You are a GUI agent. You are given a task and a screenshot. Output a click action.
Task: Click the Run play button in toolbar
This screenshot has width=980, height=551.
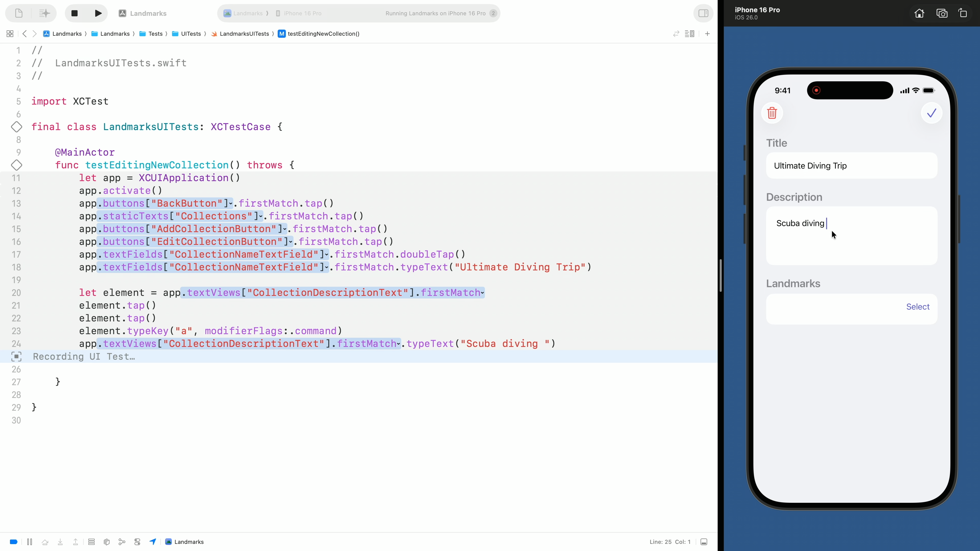pyautogui.click(x=98, y=13)
